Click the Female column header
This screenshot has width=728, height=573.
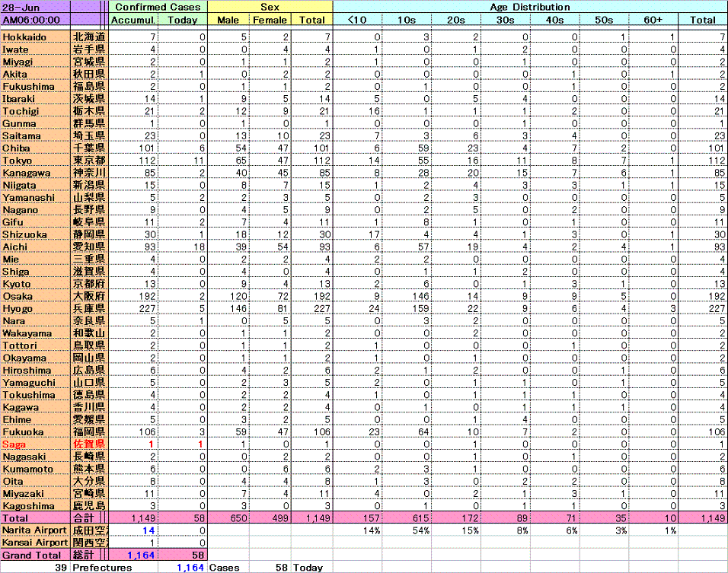coord(270,20)
